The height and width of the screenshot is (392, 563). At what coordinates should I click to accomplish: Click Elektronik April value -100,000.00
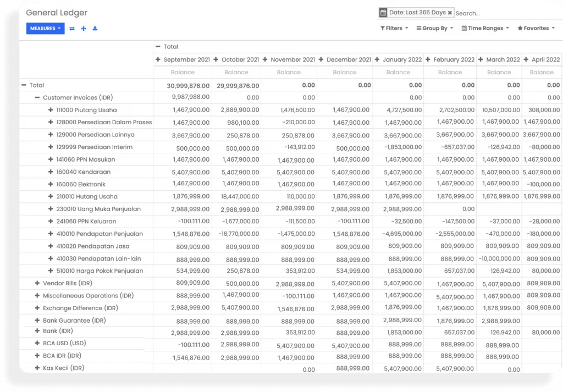(x=543, y=184)
